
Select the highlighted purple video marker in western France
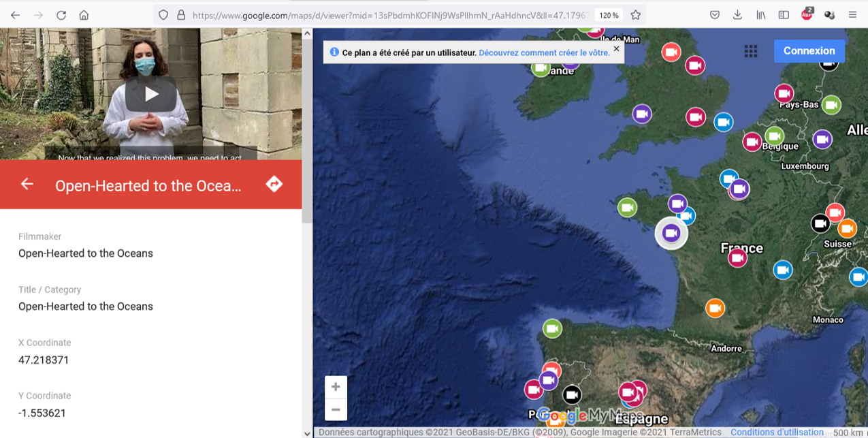click(671, 234)
